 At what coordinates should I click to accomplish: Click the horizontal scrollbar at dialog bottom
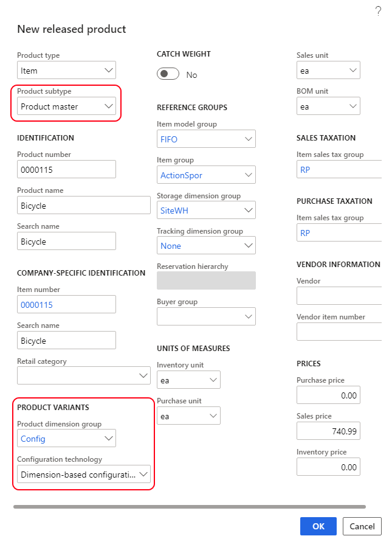click(x=190, y=507)
